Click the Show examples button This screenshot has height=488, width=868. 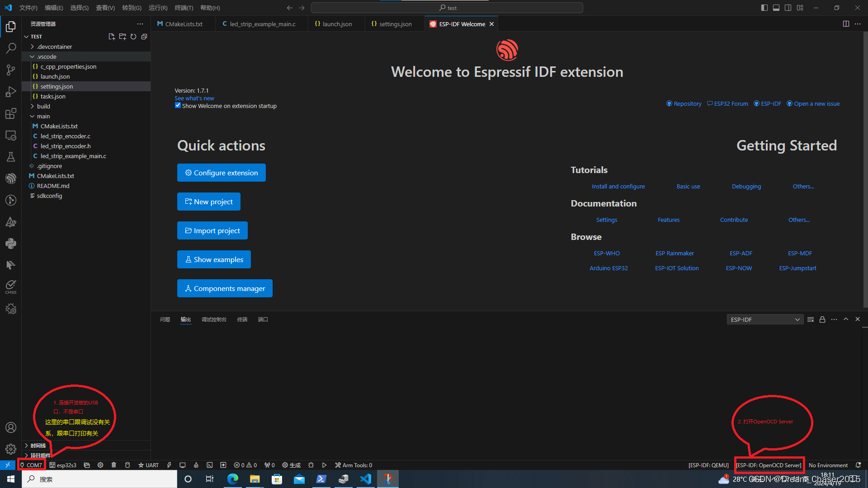click(214, 259)
